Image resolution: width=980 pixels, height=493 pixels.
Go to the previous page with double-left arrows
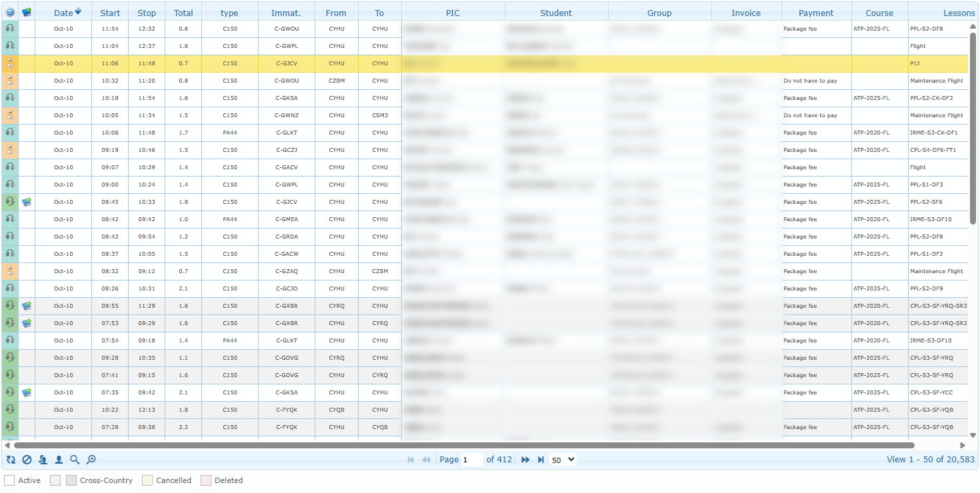point(426,460)
